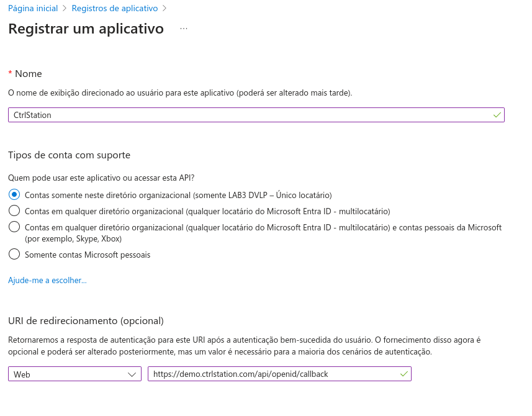The height and width of the screenshot is (416, 532).
Task: Select single-tenant LAB3 DVLP account option
Action: (14, 195)
